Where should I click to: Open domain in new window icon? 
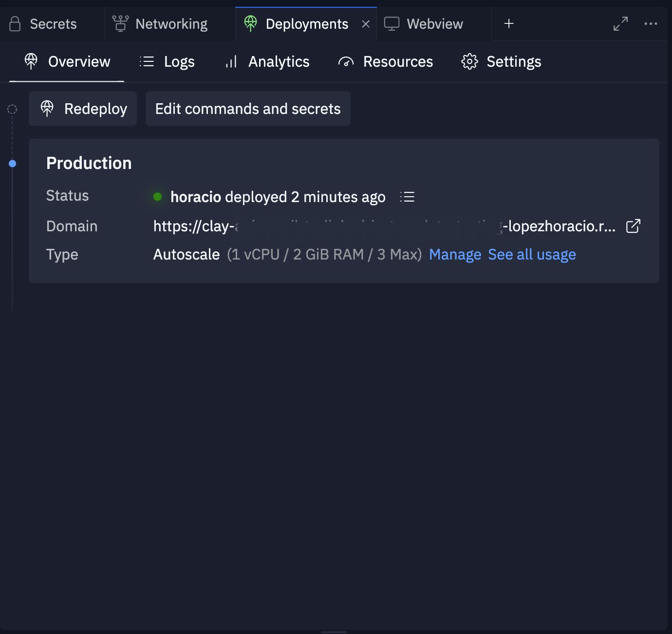coord(633,226)
